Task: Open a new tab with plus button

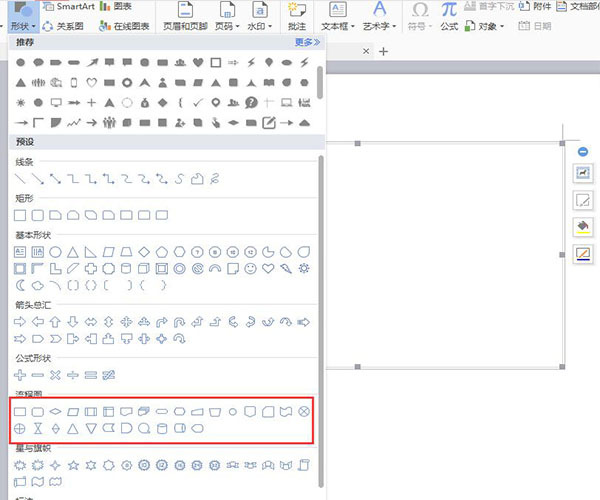Action: point(383,50)
